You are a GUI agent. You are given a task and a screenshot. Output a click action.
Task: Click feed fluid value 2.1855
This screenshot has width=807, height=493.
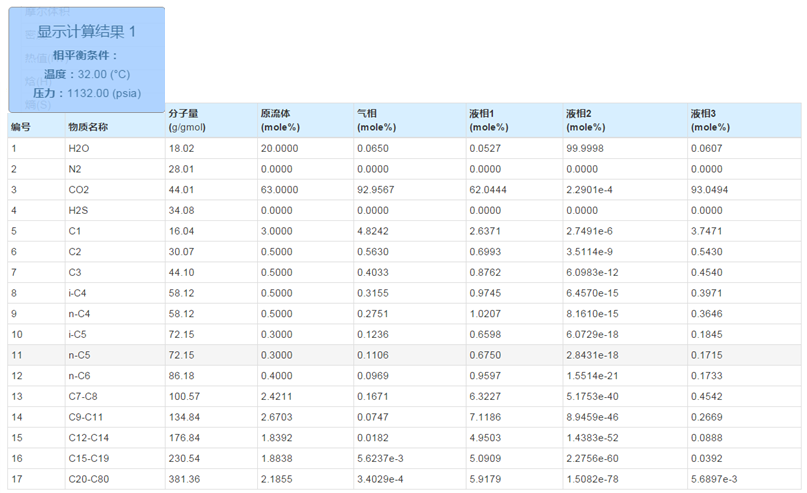click(276, 479)
